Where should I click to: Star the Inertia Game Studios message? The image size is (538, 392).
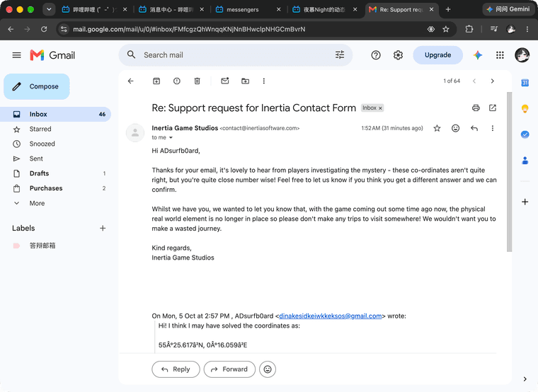pos(437,128)
